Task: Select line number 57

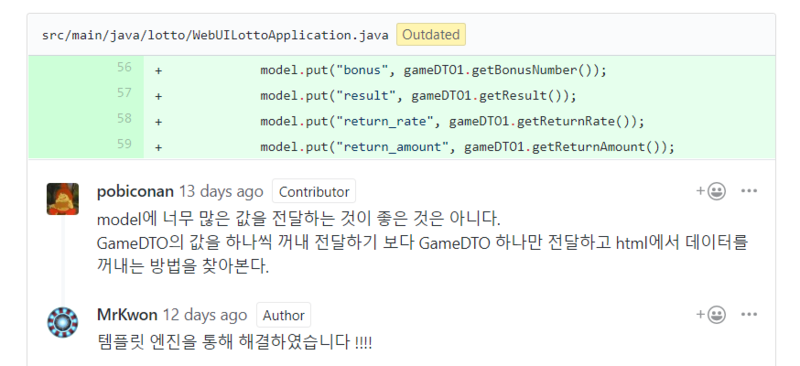Action: pyautogui.click(x=124, y=93)
